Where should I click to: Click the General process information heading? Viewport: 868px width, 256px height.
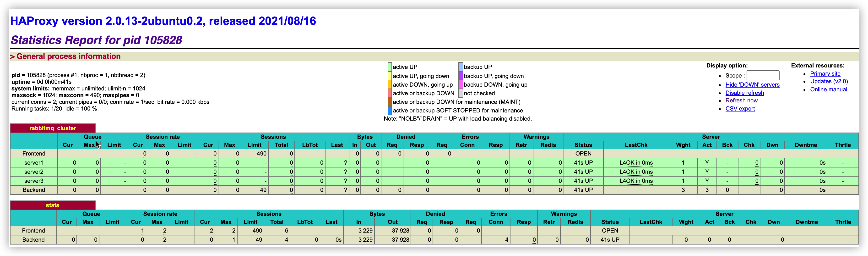pos(68,56)
